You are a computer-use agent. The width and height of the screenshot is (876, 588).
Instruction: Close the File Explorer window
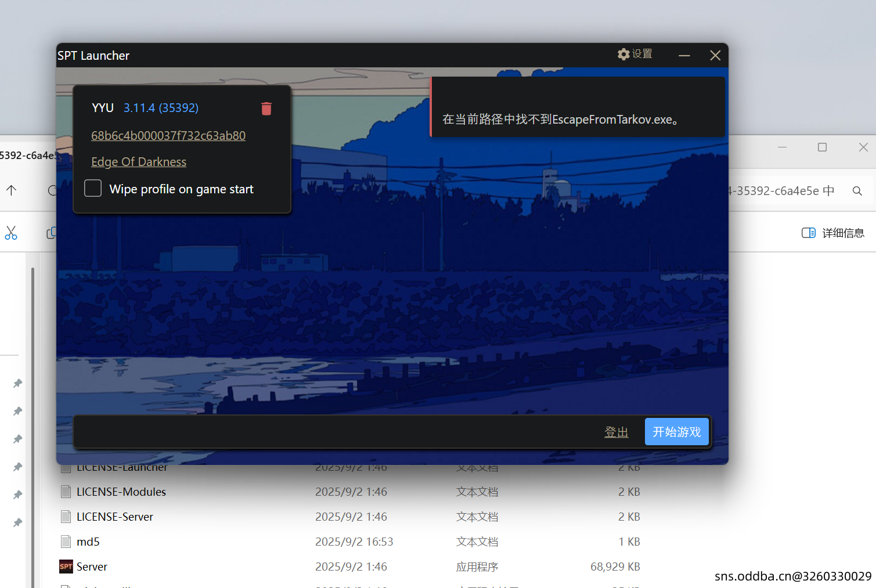pyautogui.click(x=863, y=147)
